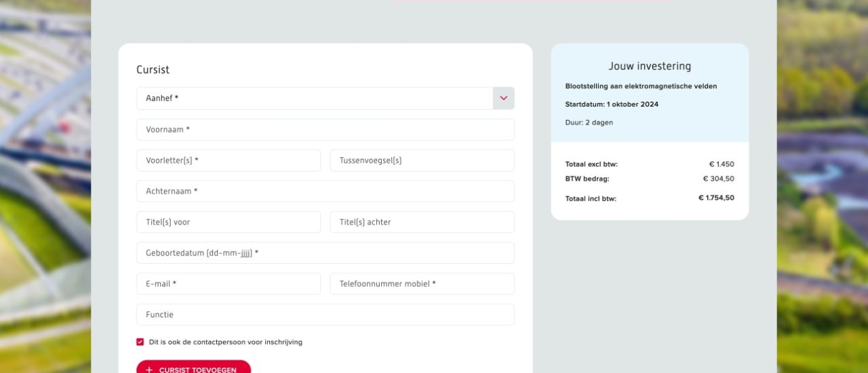
Task: Click the 'Jouw investering' heading
Action: (x=650, y=66)
